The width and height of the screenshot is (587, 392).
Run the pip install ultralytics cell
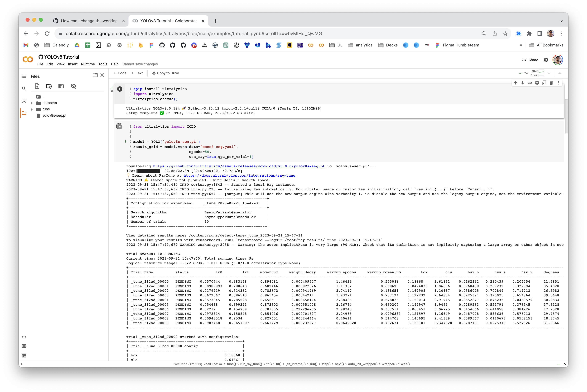pos(120,89)
